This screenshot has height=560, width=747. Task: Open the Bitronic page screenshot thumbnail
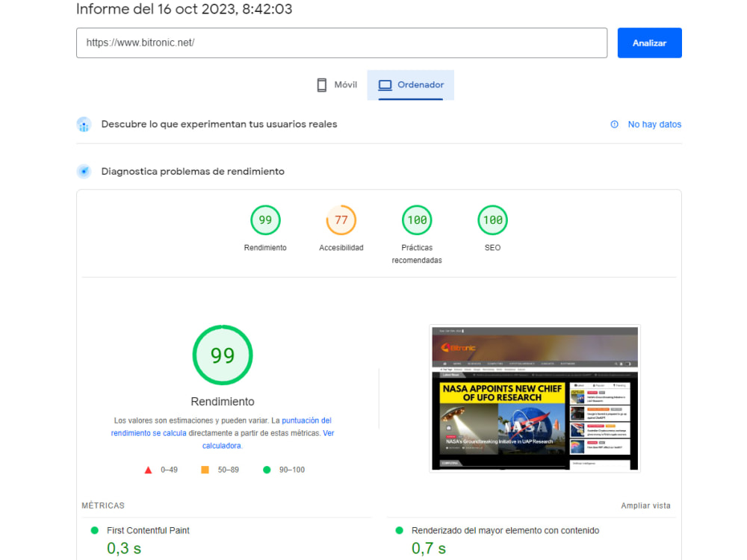pos(535,399)
